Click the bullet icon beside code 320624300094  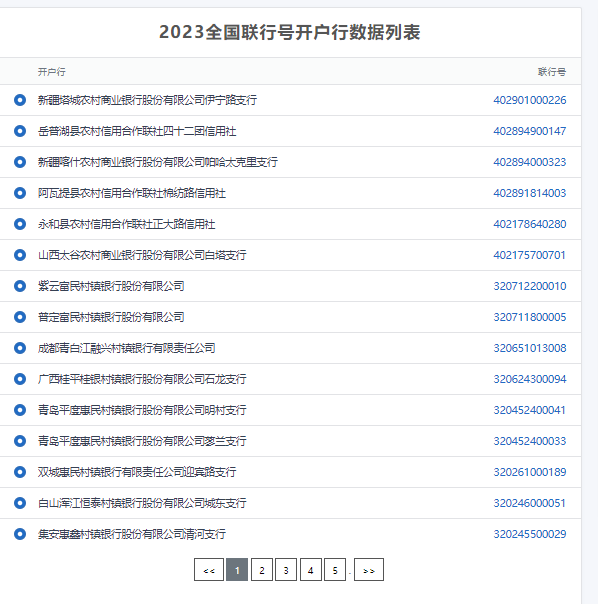pyautogui.click(x=20, y=379)
